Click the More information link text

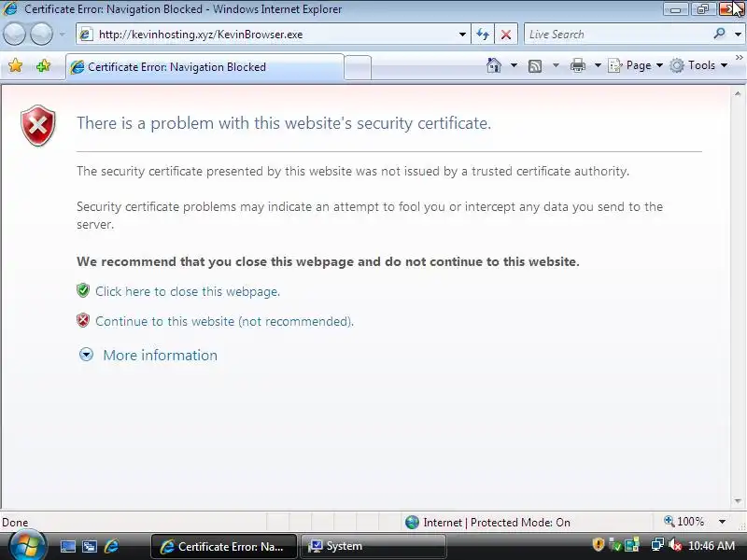(x=160, y=356)
